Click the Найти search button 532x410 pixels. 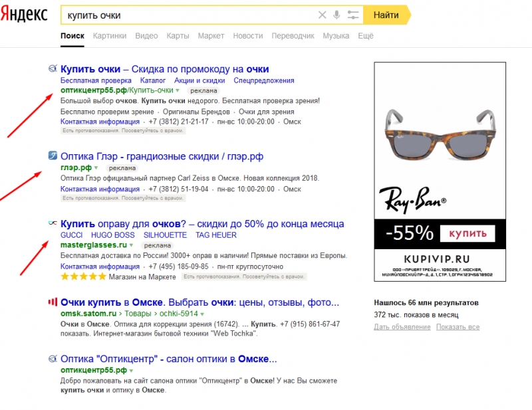[x=386, y=15]
